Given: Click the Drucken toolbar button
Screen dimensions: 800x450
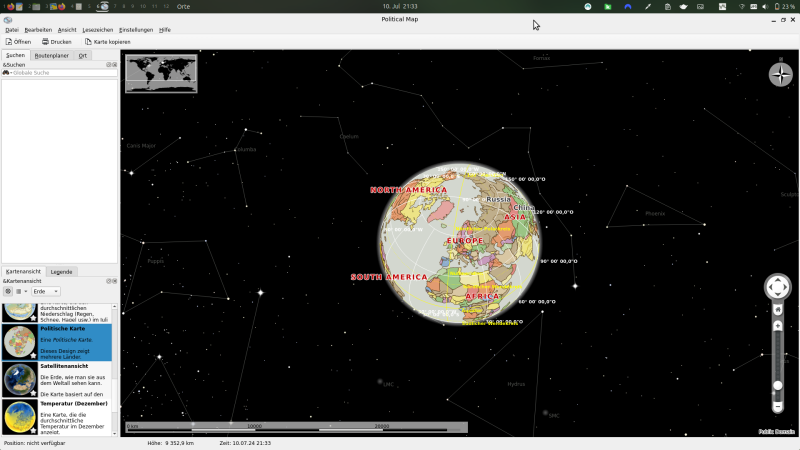Looking at the screenshot, I should (57, 42).
